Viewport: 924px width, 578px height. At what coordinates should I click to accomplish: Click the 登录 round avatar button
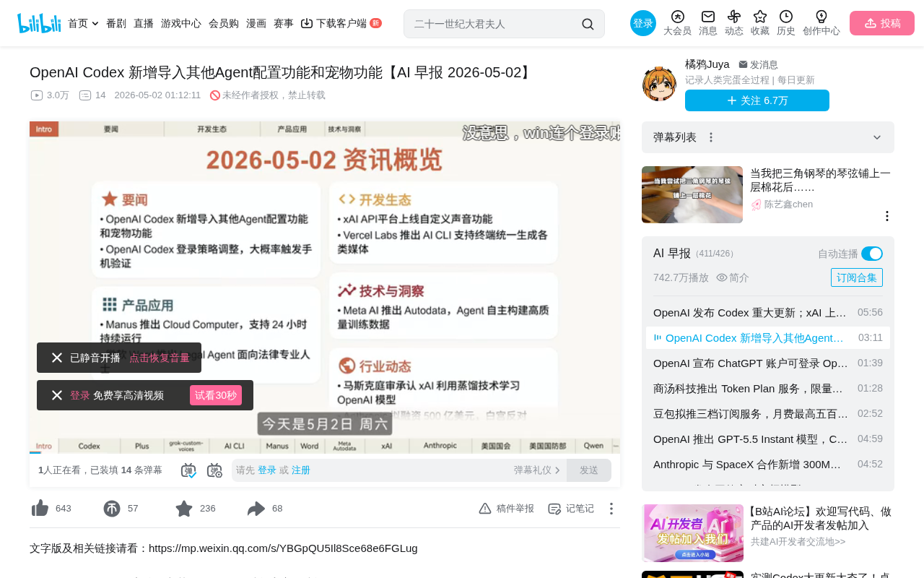tap(643, 23)
